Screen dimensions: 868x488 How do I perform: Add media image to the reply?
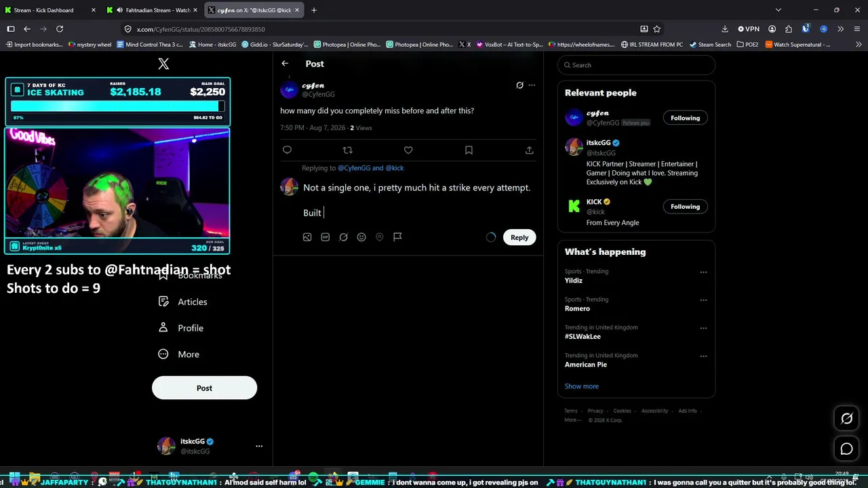click(x=307, y=237)
